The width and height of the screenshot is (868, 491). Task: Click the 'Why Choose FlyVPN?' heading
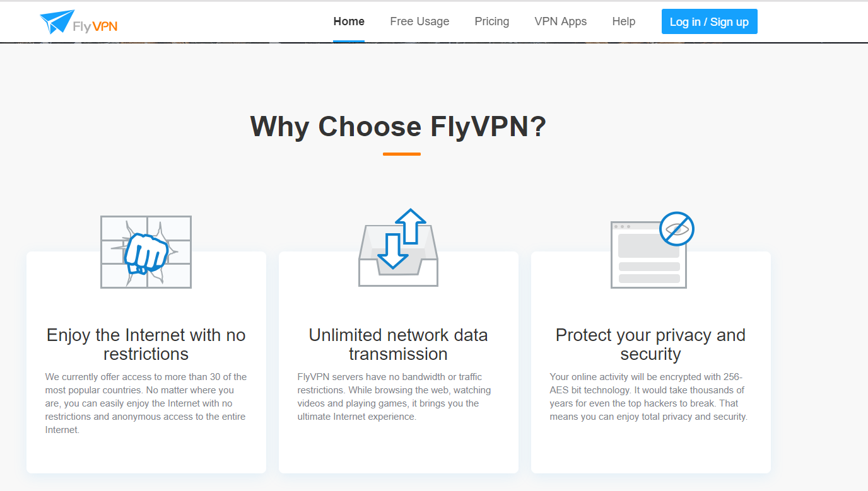click(398, 126)
